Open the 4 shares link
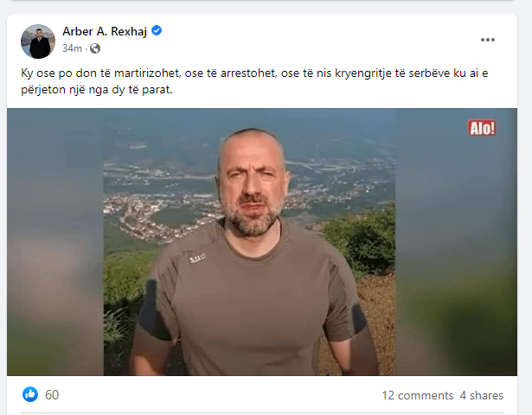 pos(482,395)
